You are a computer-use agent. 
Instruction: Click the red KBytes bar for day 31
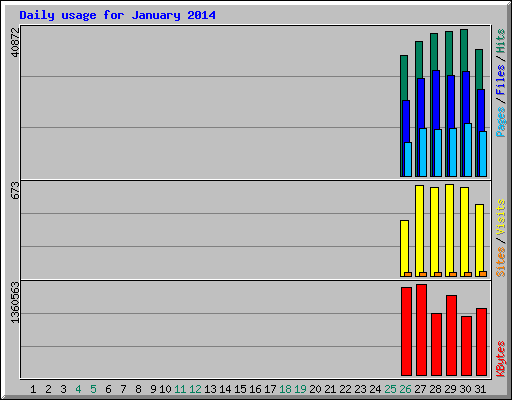pyautogui.click(x=481, y=342)
